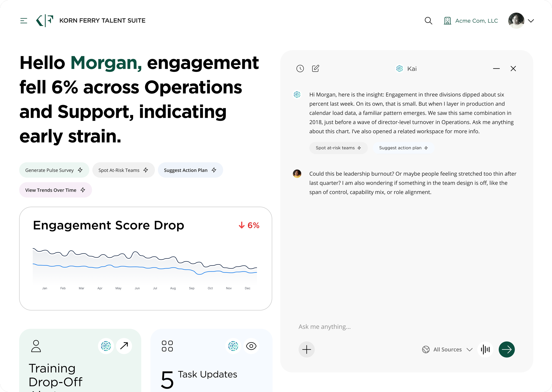Image resolution: width=552 pixels, height=392 pixels.
Task: Click the Kai insight icon on the Task Updates card
Action: tap(233, 346)
